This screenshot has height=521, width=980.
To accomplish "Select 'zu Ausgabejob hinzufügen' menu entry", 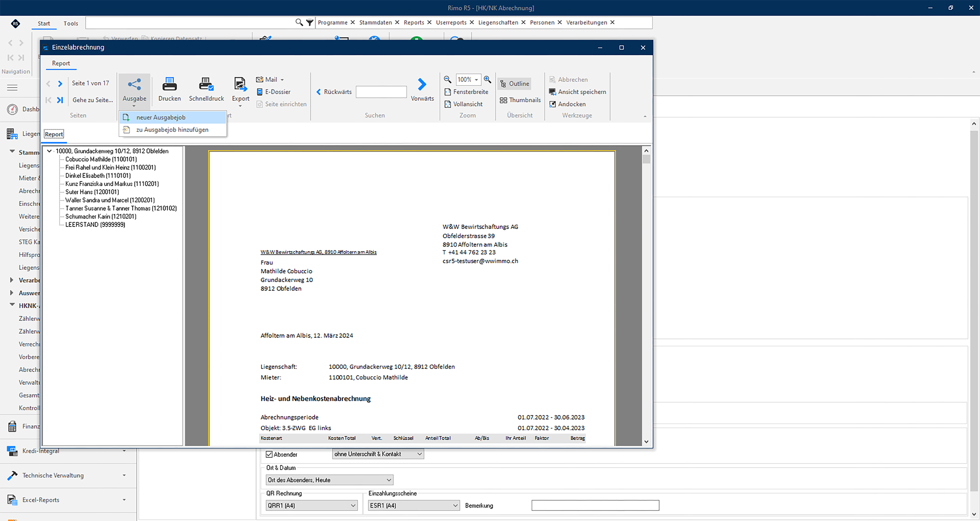I will coord(173,130).
